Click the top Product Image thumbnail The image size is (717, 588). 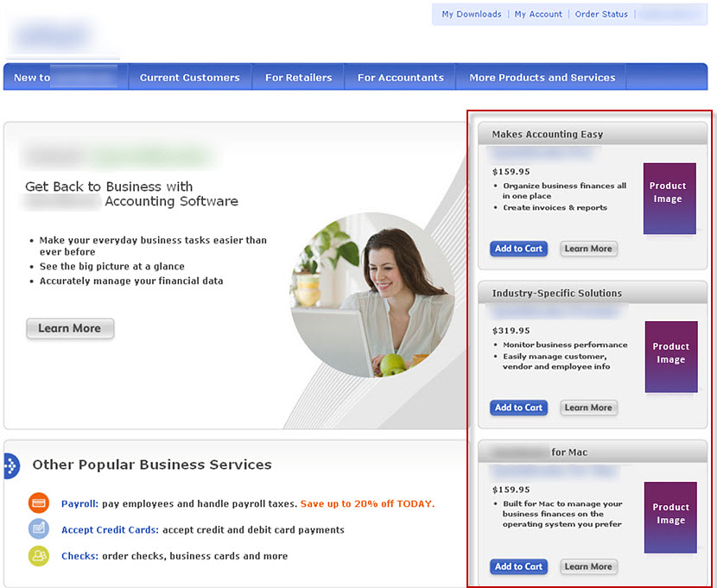click(669, 198)
